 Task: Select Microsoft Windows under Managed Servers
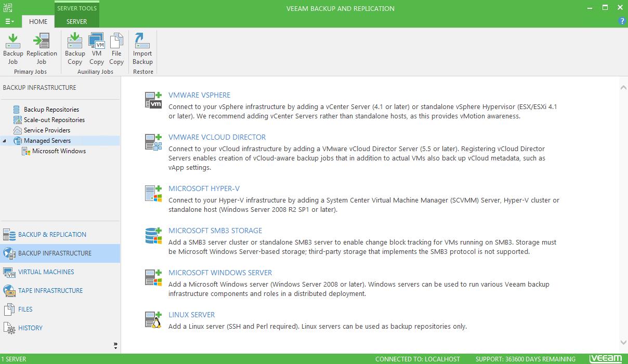pyautogui.click(x=59, y=151)
